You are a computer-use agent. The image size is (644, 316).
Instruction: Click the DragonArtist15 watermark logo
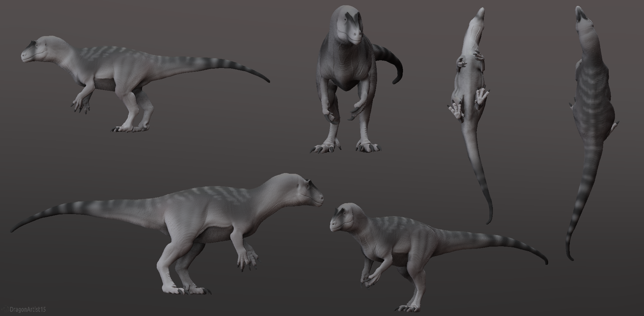coord(6,308)
